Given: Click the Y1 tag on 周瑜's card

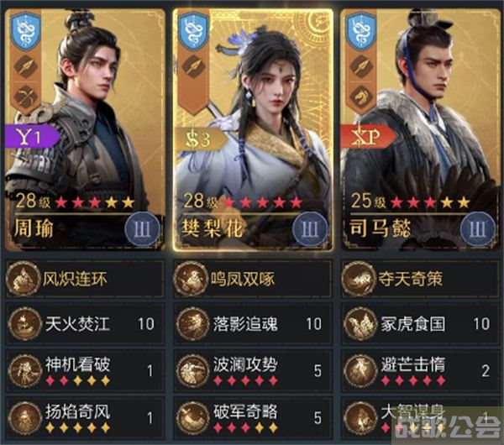Looking at the screenshot, I should (32, 136).
